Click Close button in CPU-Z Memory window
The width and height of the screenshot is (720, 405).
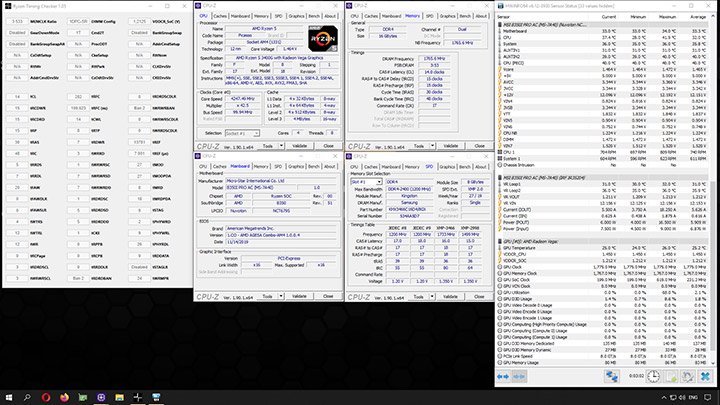click(479, 146)
